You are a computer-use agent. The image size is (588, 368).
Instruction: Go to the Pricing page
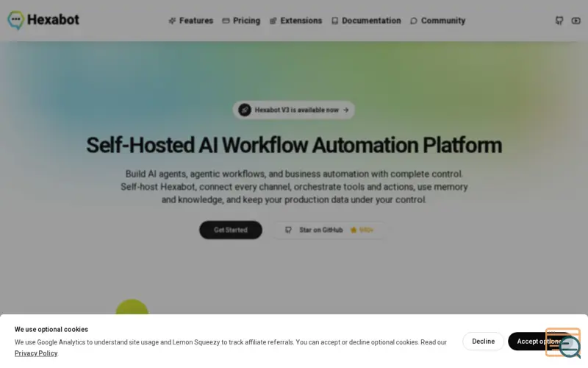[x=241, y=21]
